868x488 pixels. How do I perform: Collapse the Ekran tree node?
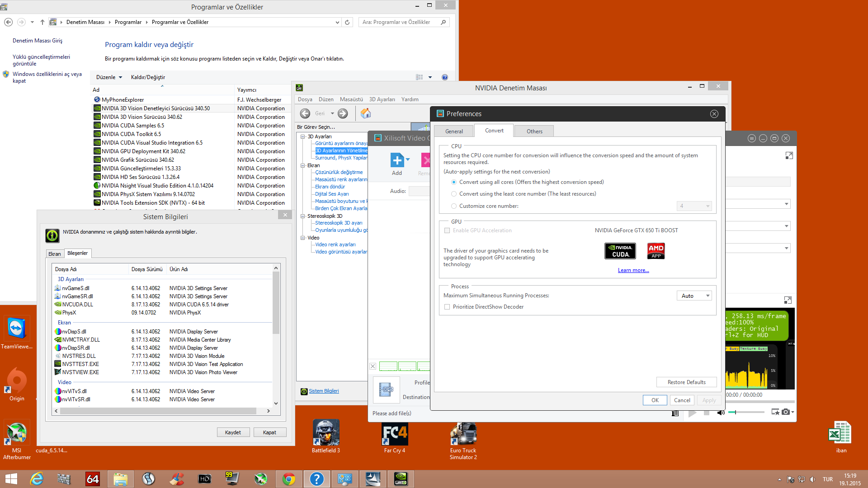click(x=303, y=165)
